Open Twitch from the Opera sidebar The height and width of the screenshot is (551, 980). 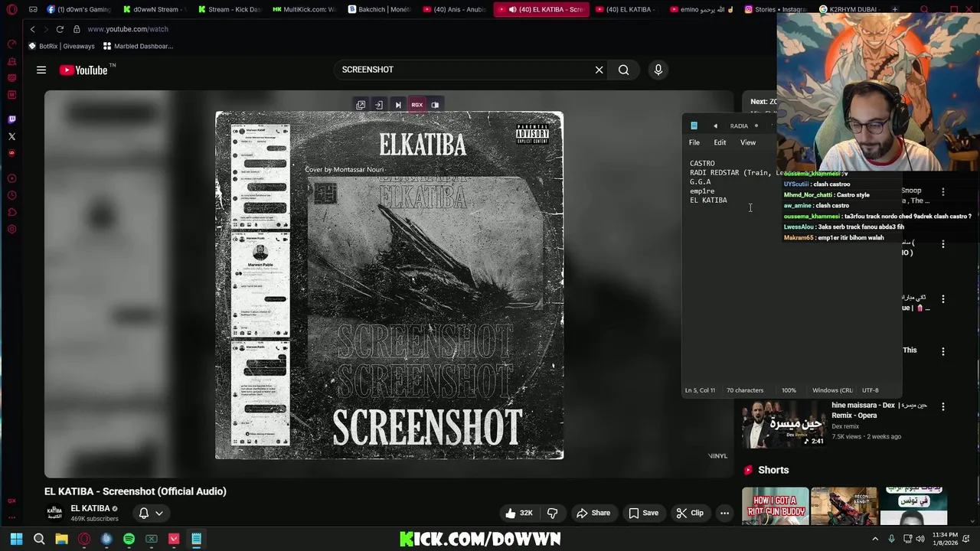tap(11, 119)
